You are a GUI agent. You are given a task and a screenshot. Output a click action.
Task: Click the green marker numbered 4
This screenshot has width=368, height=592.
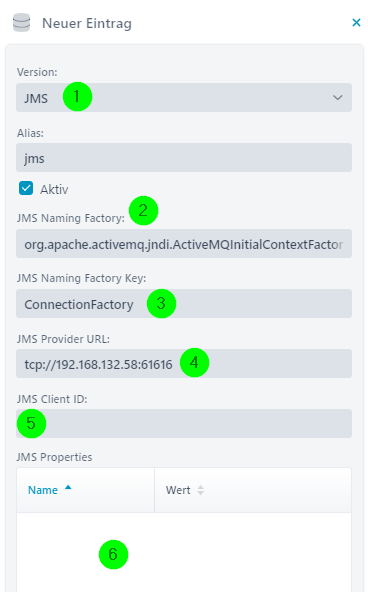pos(194,362)
